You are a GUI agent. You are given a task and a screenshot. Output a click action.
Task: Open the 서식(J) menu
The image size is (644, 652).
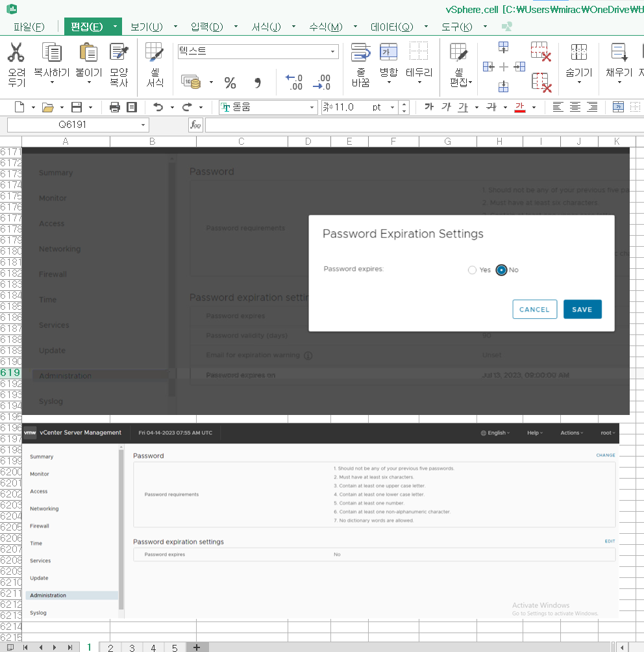[266, 27]
